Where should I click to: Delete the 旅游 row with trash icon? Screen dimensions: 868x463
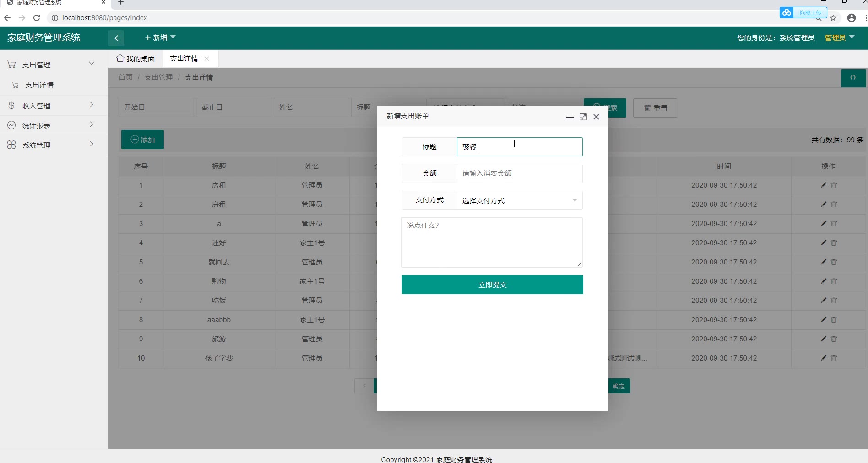tap(834, 339)
